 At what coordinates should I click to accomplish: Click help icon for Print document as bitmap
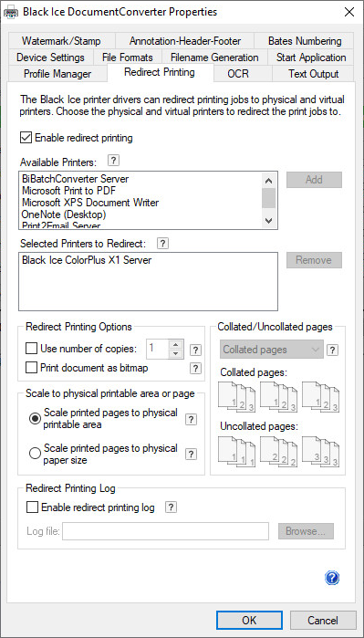(x=196, y=368)
